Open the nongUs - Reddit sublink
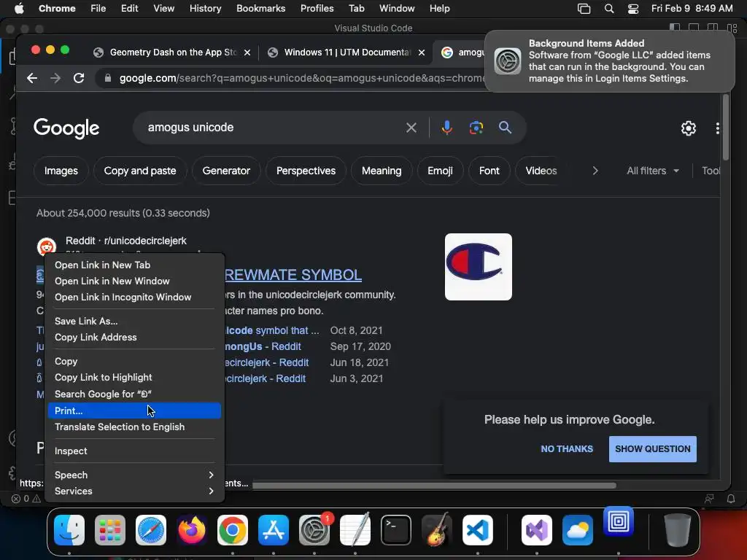 tap(263, 346)
